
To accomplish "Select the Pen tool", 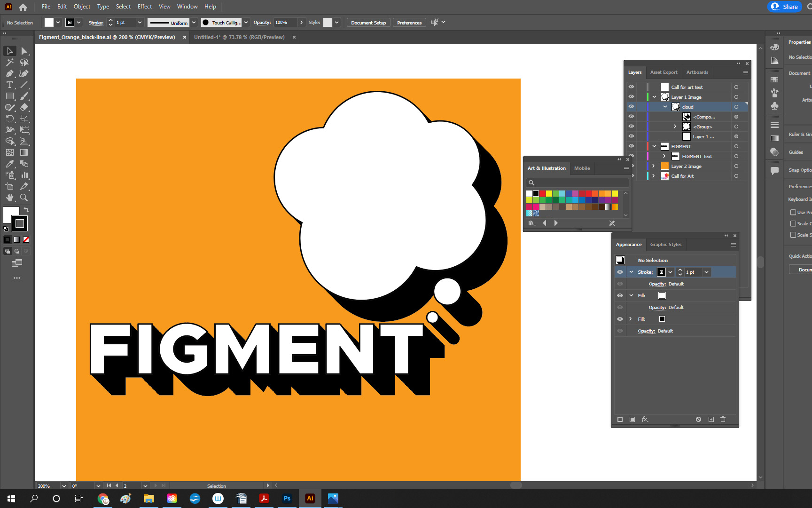I will coord(9,73).
